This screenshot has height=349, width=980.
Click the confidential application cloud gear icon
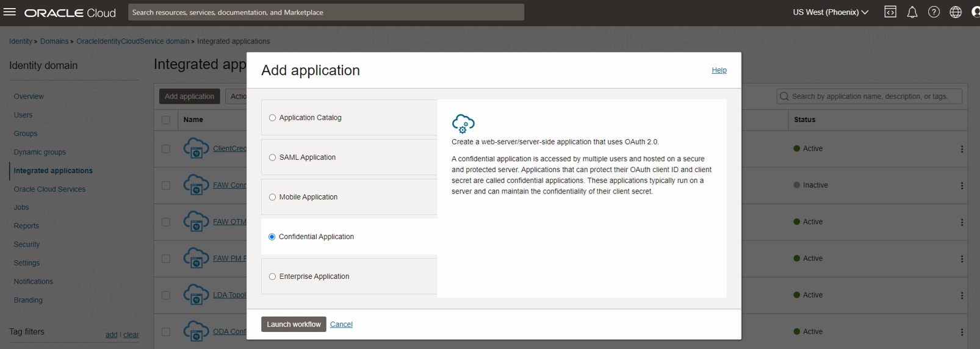[x=463, y=124]
